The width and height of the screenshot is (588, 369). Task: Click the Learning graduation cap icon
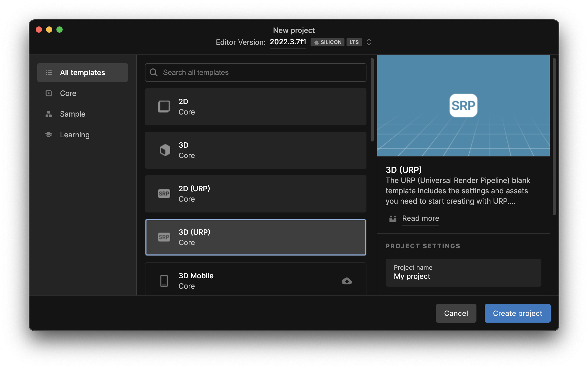(49, 135)
